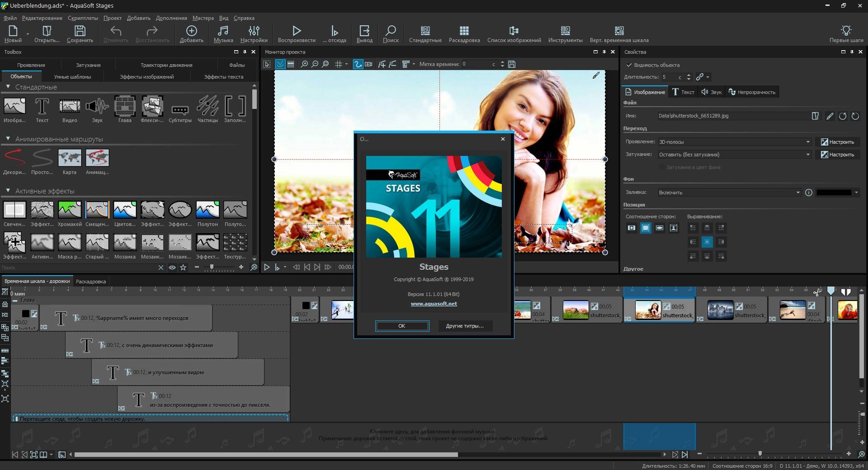The height and width of the screenshot is (470, 868).
Task: Click the Toolbox Поиск search field
Action: tap(79, 268)
